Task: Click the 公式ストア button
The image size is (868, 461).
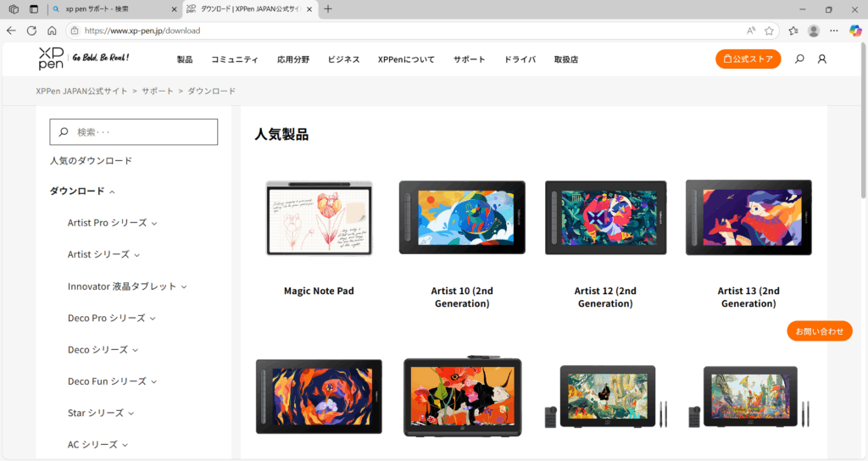Action: pyautogui.click(x=748, y=58)
